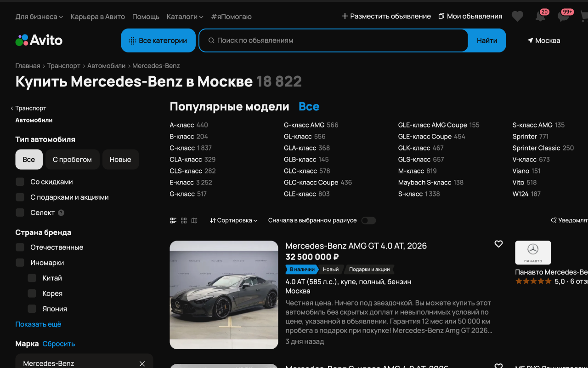Select the С пробегом tab
This screenshot has height=368, width=588.
73,160
